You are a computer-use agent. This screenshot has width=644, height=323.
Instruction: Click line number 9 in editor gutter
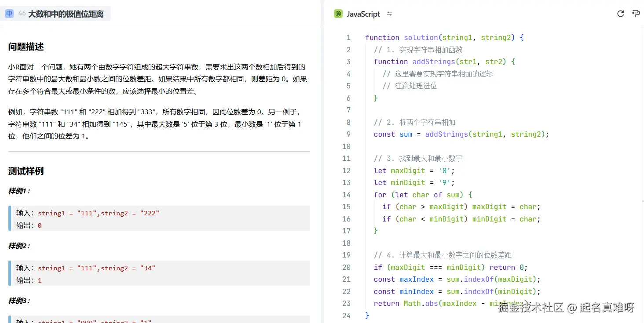coord(348,134)
